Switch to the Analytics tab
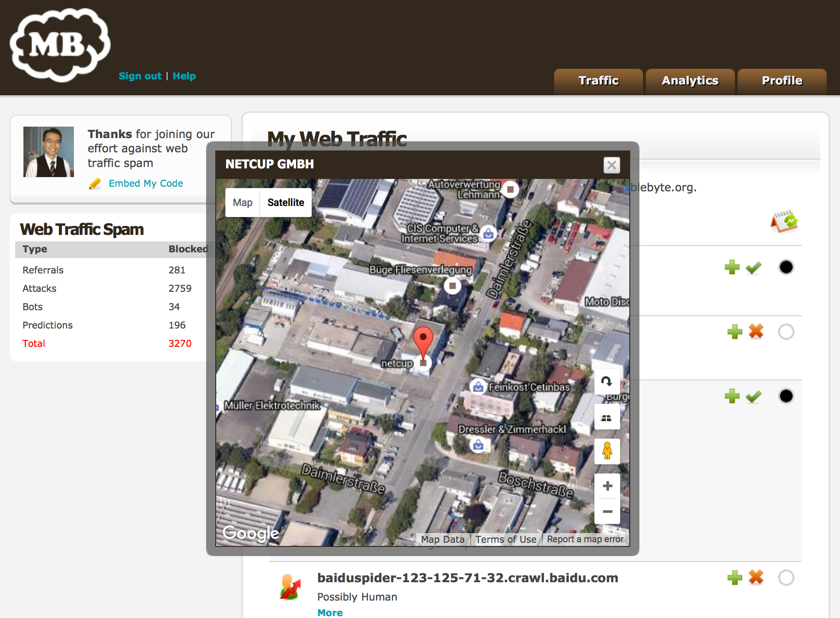 [690, 81]
